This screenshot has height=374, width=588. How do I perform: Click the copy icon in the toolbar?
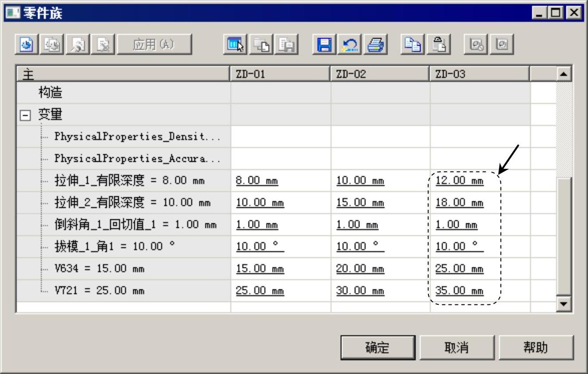[413, 45]
